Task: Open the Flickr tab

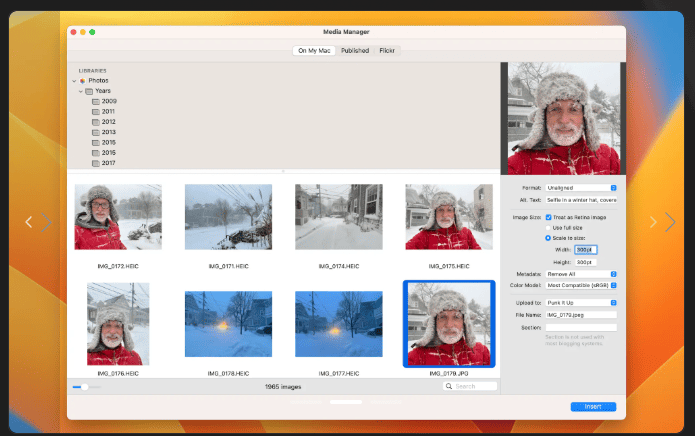Action: [387, 51]
